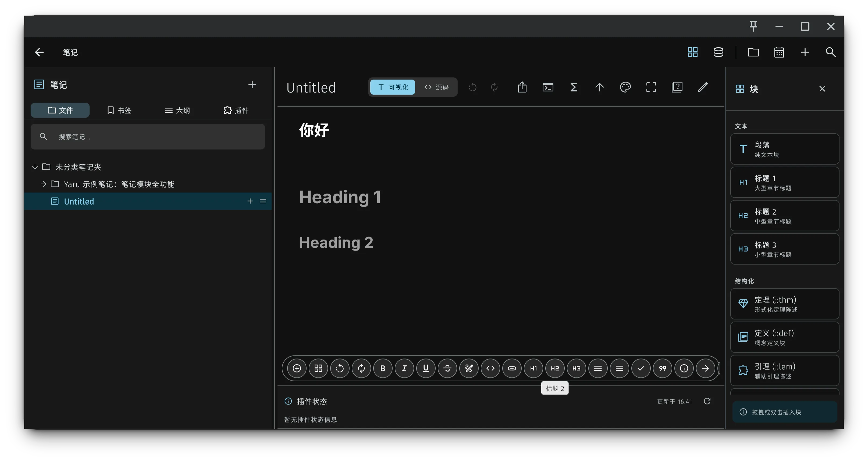868x462 pixels.
Task: Click the database icon in top bar
Action: (x=718, y=52)
